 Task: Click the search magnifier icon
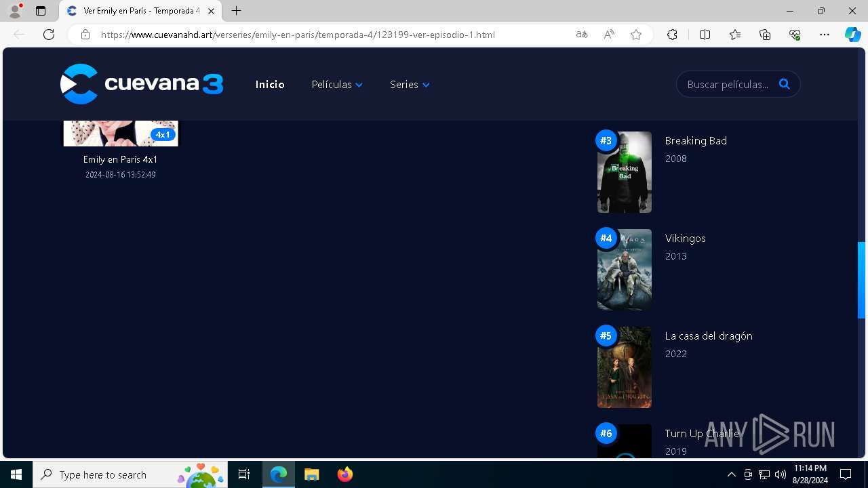click(785, 84)
